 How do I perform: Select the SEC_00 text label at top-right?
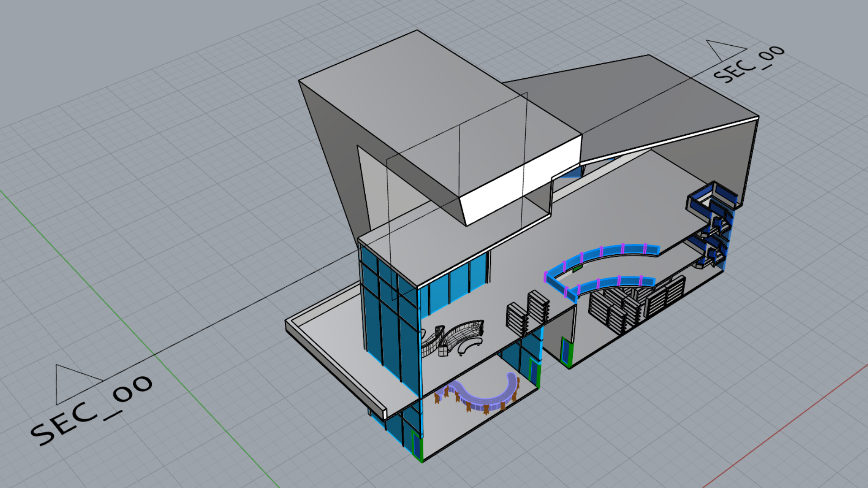pos(748,64)
